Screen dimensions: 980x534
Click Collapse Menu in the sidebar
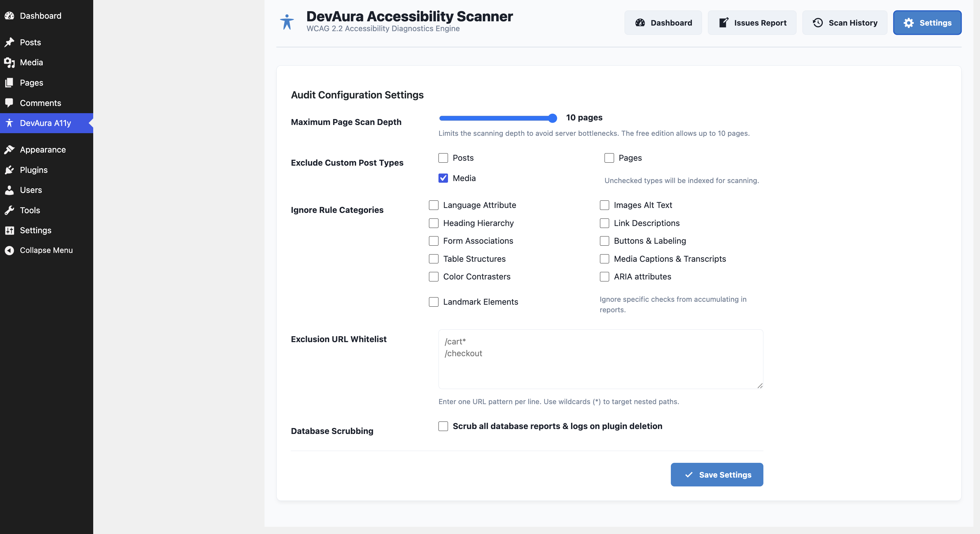[x=46, y=250]
